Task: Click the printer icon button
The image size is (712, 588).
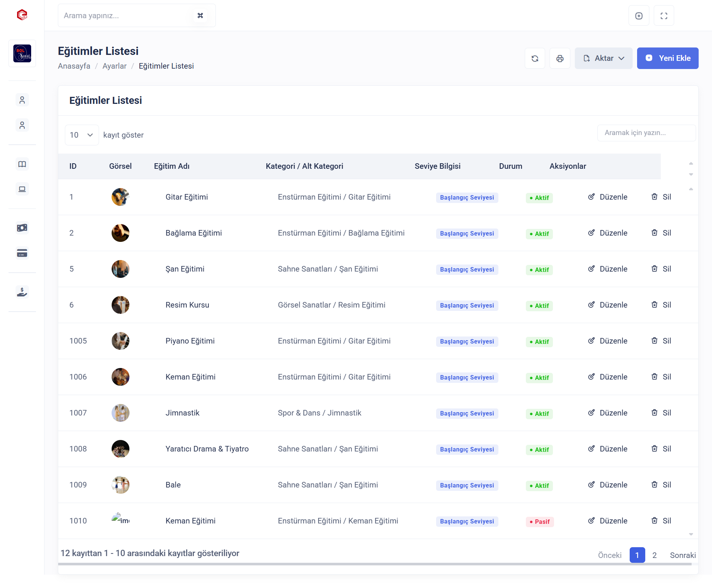Action: click(x=560, y=58)
